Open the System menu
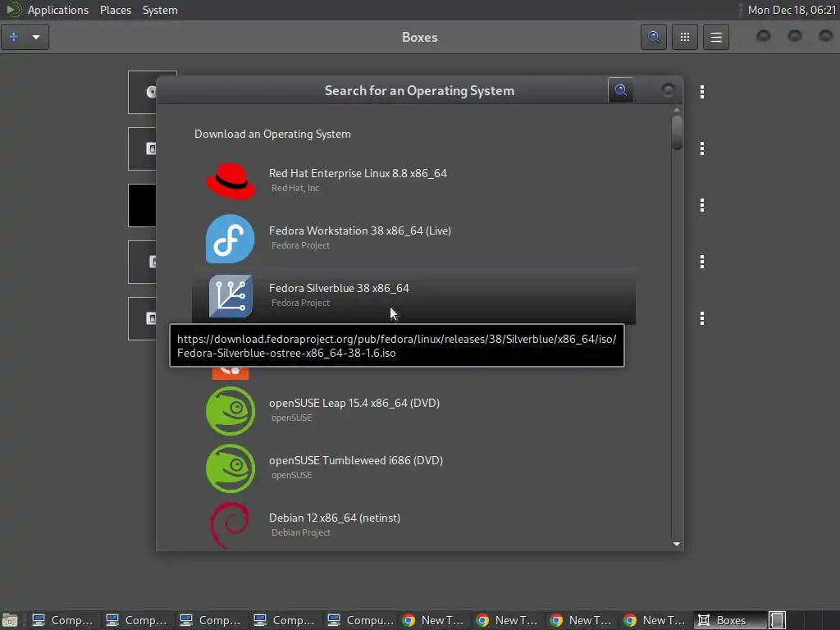Screen dimensions: 840x630 point(160,10)
